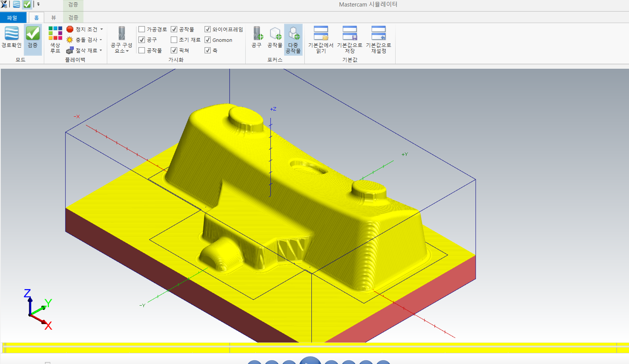Click the 충돌 검사 collision check icon
Image resolution: width=629 pixels, height=364 pixels.
click(70, 40)
